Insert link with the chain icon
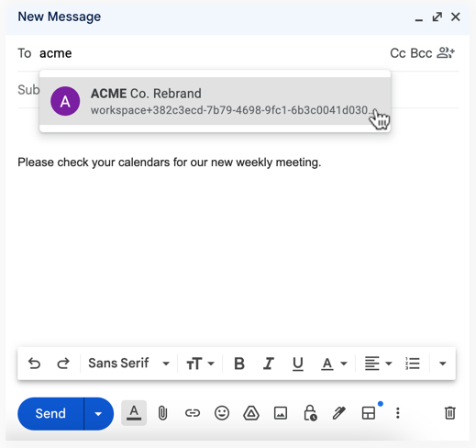476x448 pixels. point(193,413)
